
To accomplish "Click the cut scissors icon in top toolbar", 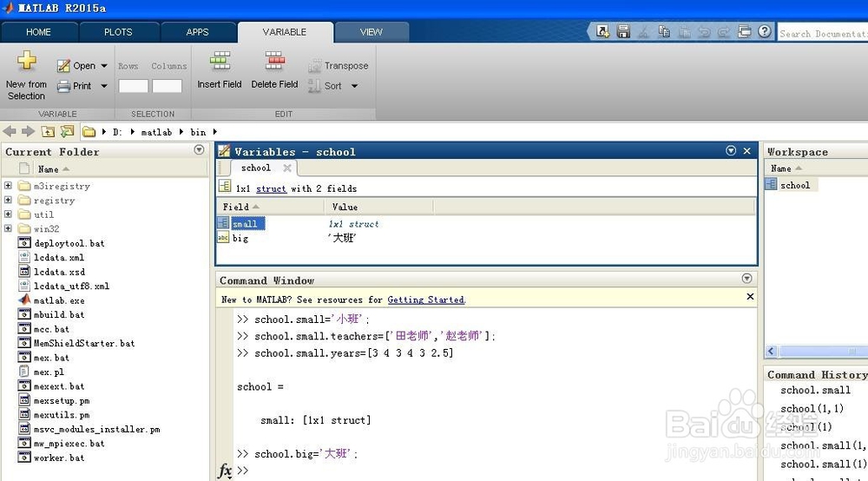I will point(643,32).
